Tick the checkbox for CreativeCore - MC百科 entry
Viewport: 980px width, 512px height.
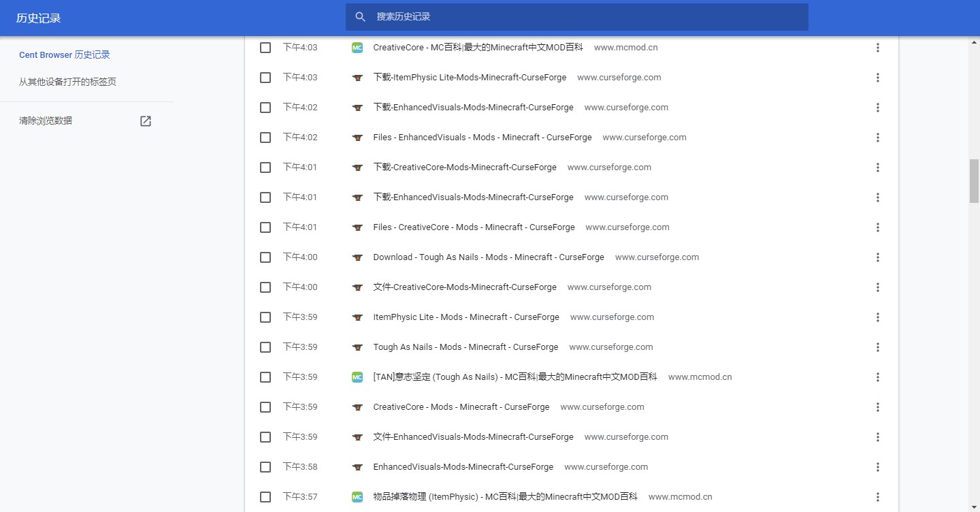coord(265,48)
